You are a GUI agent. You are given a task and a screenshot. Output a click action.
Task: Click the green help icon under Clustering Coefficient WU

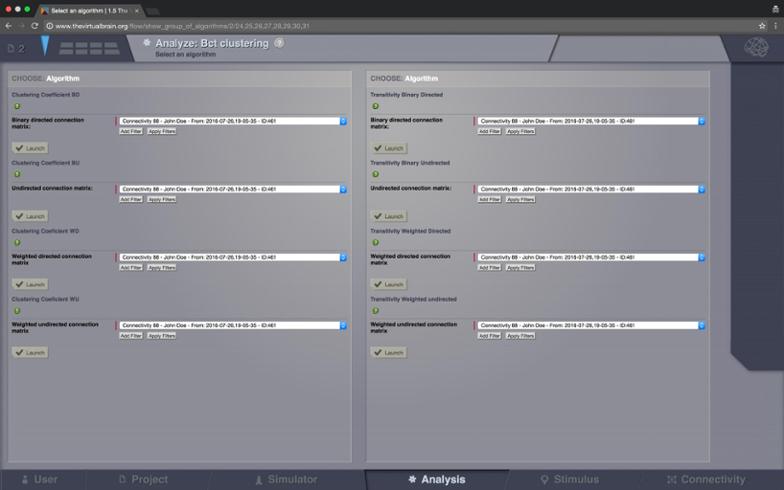[x=16, y=310]
